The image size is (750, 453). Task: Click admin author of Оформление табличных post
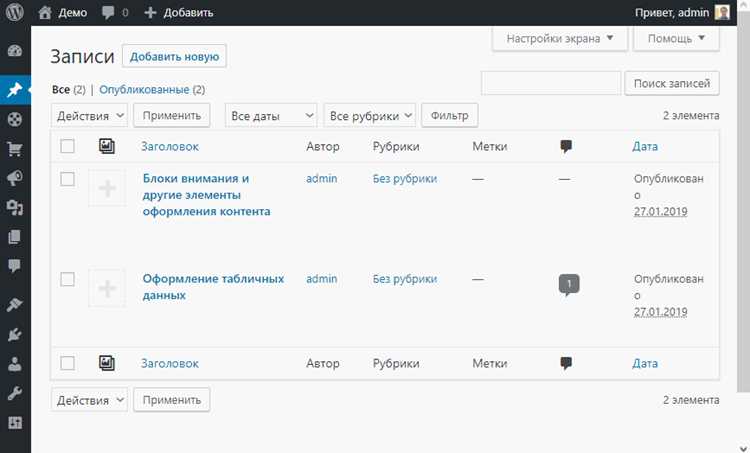click(321, 278)
